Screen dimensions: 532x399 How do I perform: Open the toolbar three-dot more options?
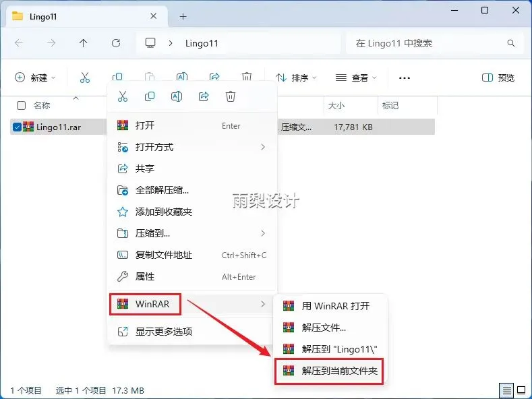(405, 78)
